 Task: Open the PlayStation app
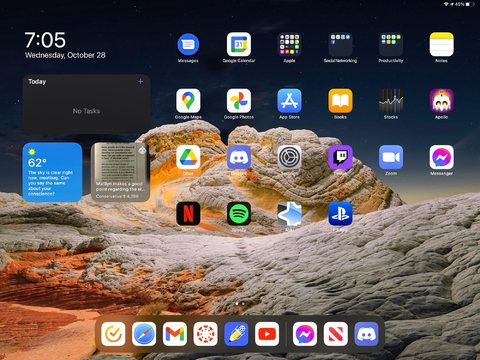pyautogui.click(x=340, y=214)
